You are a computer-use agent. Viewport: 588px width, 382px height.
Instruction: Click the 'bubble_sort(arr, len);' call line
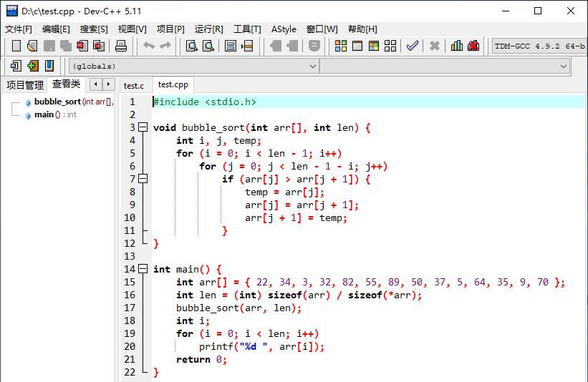pyautogui.click(x=239, y=308)
